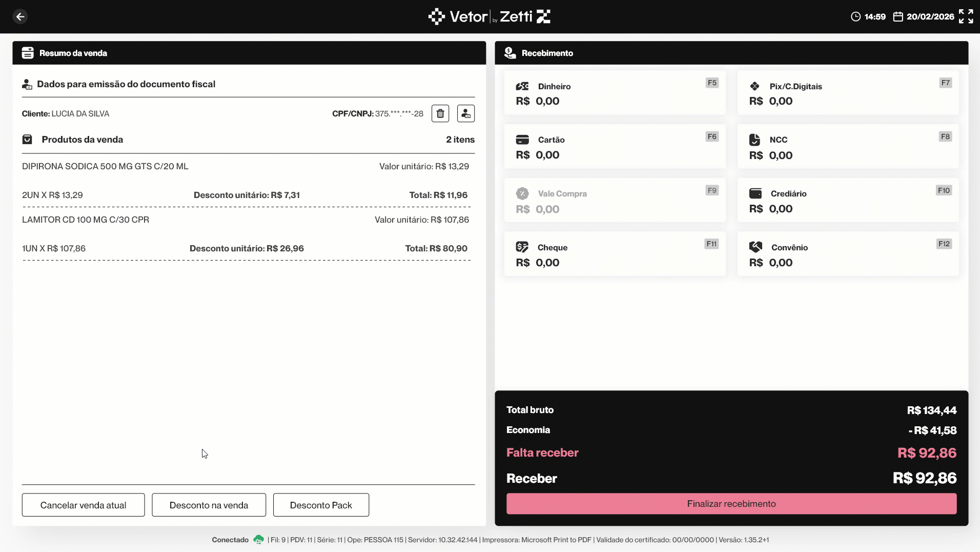Click the Convênio handshake icon
Viewport: 980px width, 552px height.
pyautogui.click(x=755, y=247)
